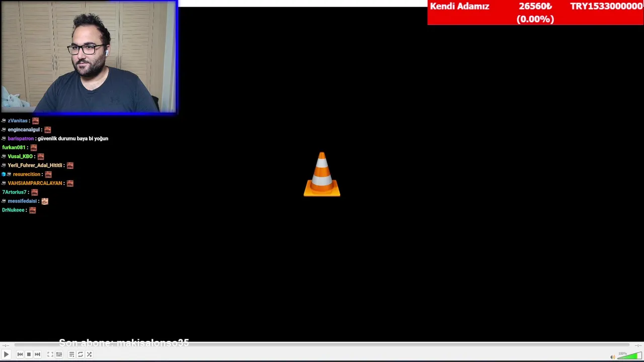Image resolution: width=644 pixels, height=362 pixels.
Task: Click message 'güvenlik durumu baya bi yoğun'
Action: coord(73,139)
